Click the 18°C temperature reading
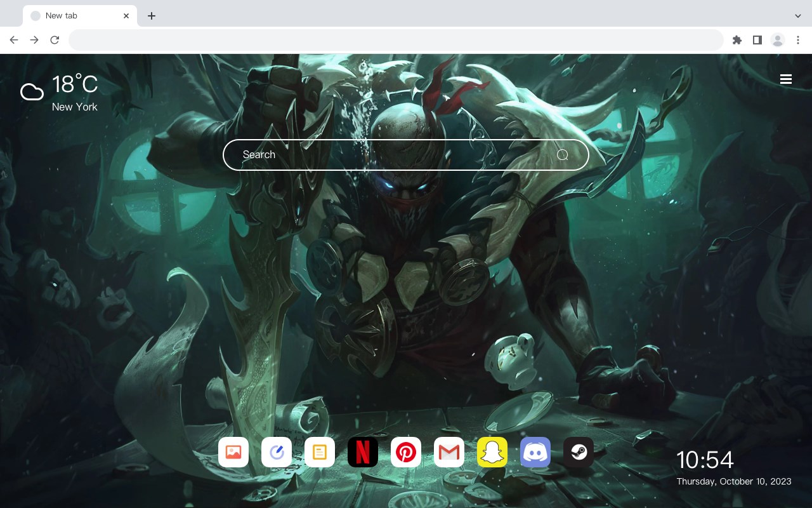The image size is (812, 508). click(75, 84)
